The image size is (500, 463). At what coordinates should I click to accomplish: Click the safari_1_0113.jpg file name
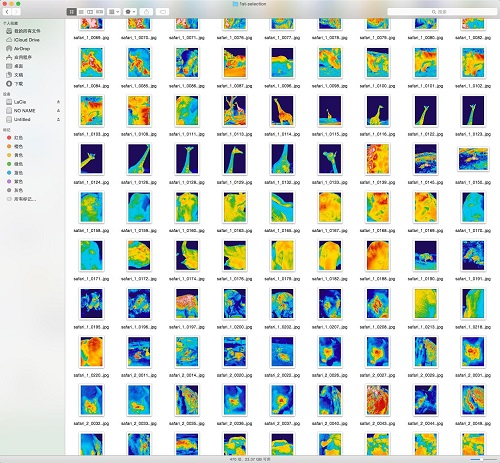235,134
